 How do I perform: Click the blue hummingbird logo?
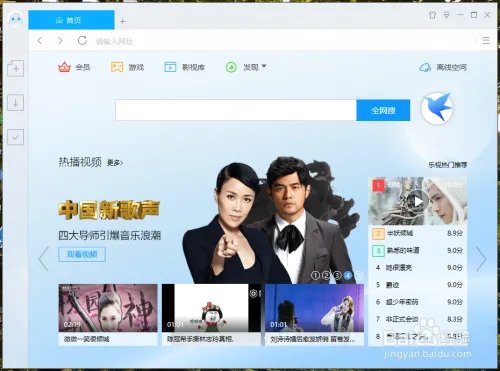click(437, 108)
